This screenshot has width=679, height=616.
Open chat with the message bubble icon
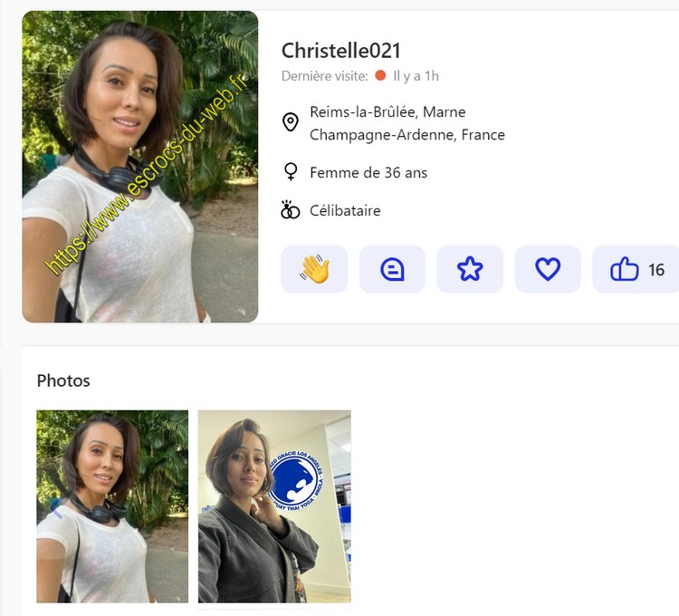(392, 269)
